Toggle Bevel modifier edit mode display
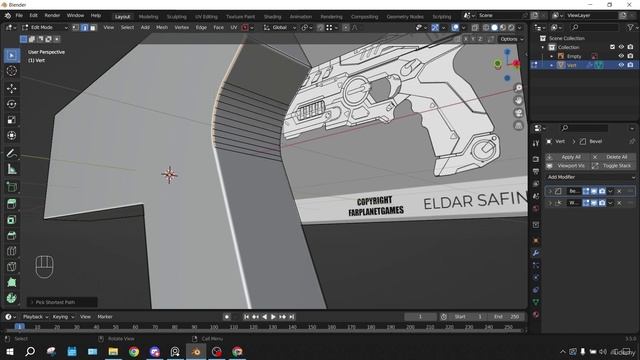The image size is (640, 360). pyautogui.click(x=586, y=191)
